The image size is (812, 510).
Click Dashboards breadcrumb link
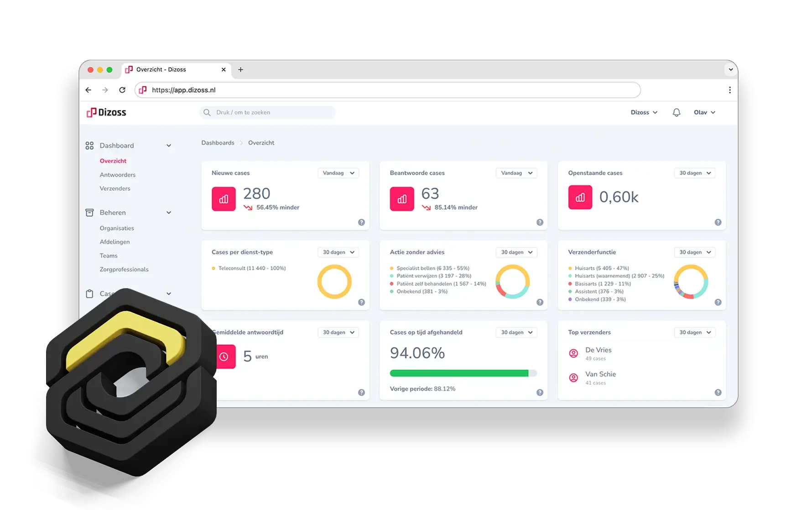point(218,143)
